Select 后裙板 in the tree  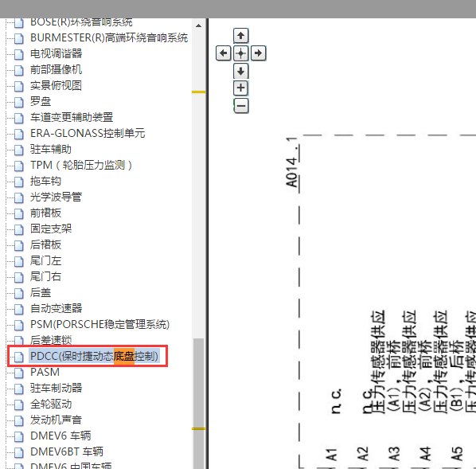[46, 244]
